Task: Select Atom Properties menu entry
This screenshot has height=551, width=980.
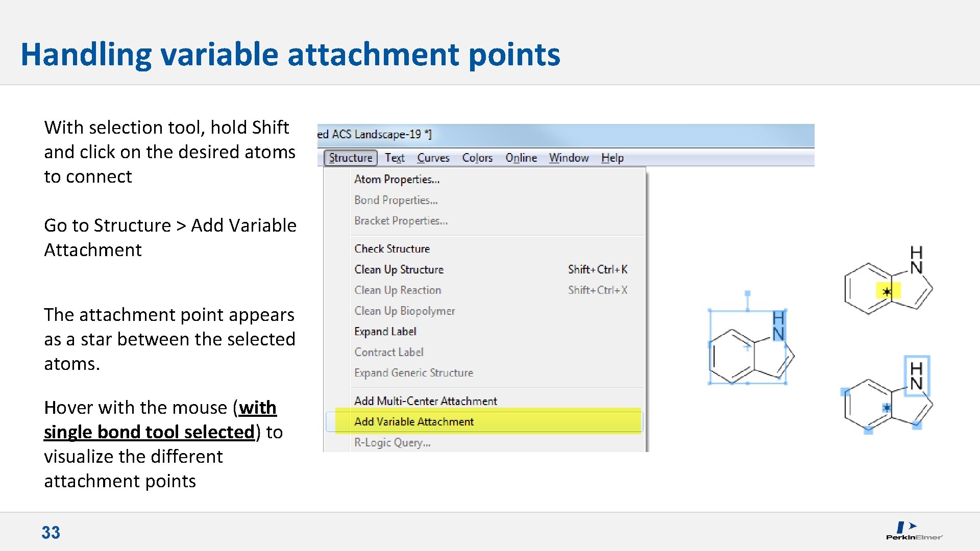Action: tap(397, 179)
